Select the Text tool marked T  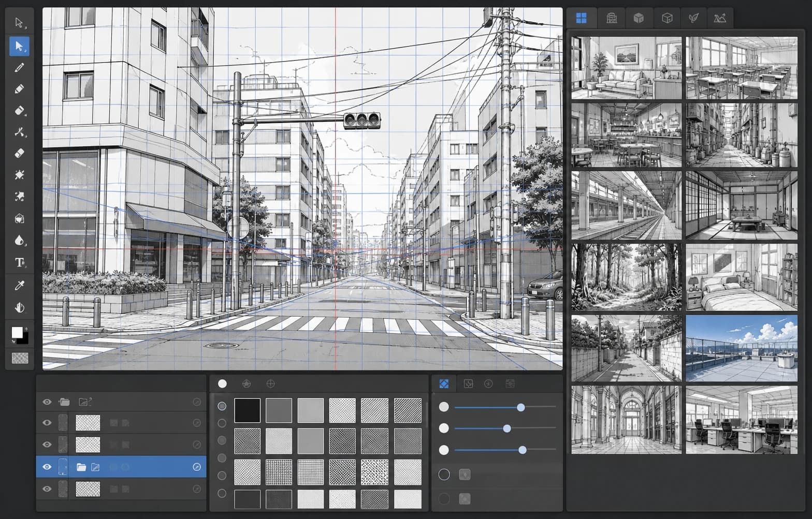(19, 262)
